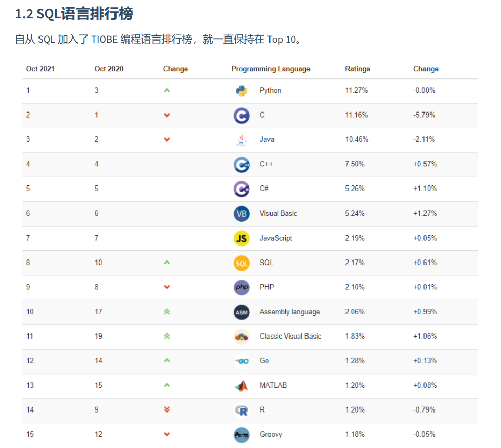This screenshot has height=448, width=501.
Task: Click double green up arrow in Assembly row
Action: tap(167, 312)
